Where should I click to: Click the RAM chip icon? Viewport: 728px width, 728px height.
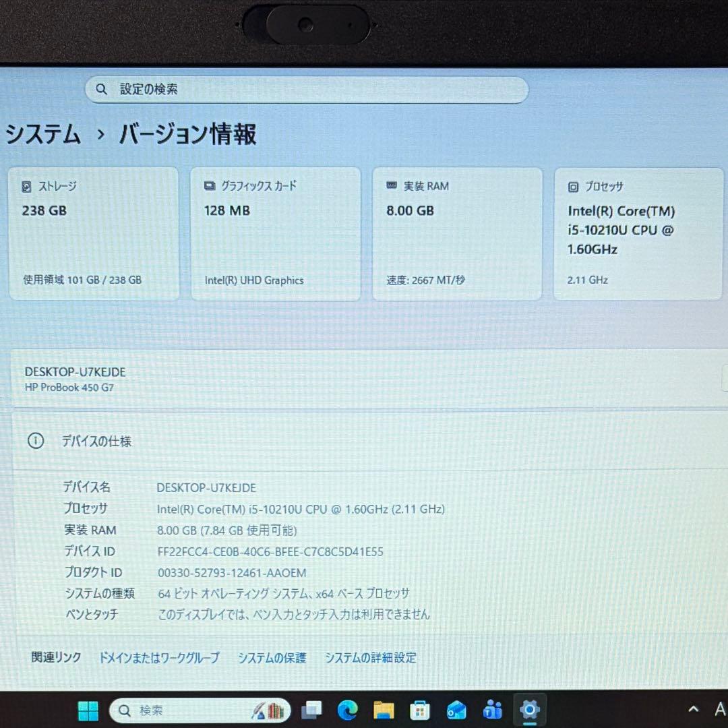click(x=392, y=186)
